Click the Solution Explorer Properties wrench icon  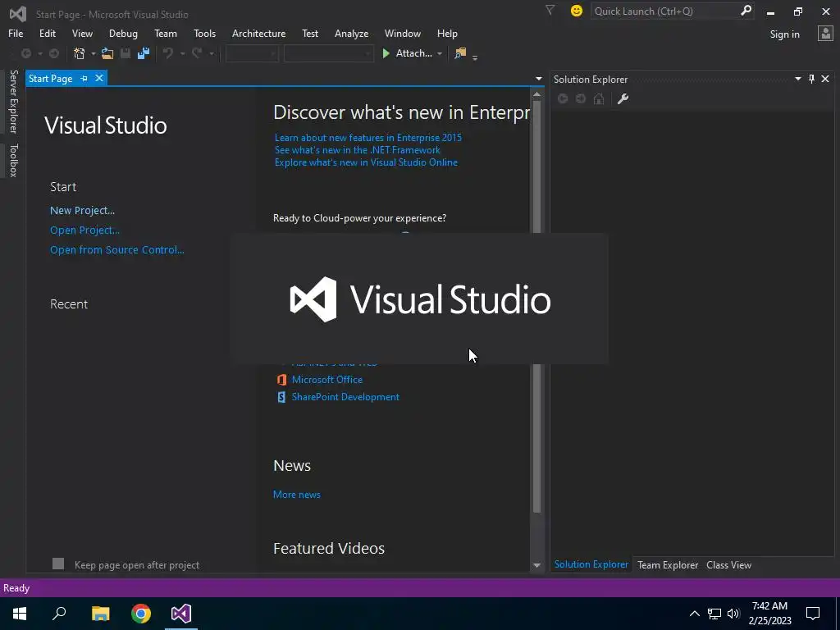[x=623, y=98]
